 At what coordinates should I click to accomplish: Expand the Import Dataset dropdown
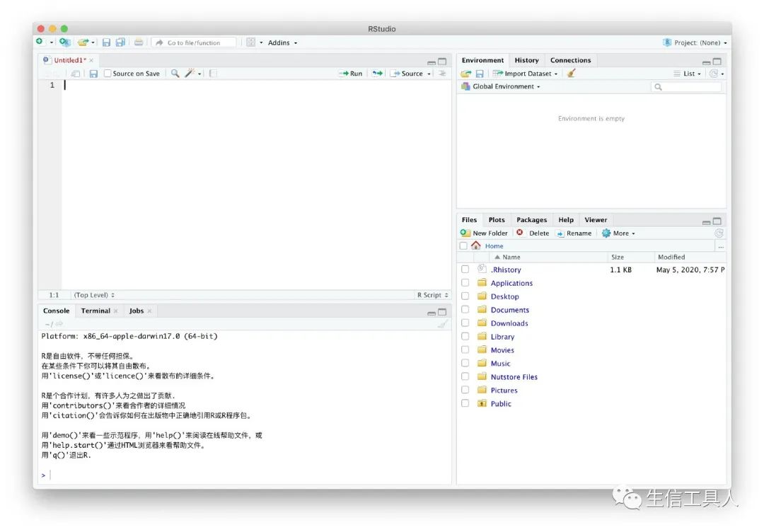point(525,74)
